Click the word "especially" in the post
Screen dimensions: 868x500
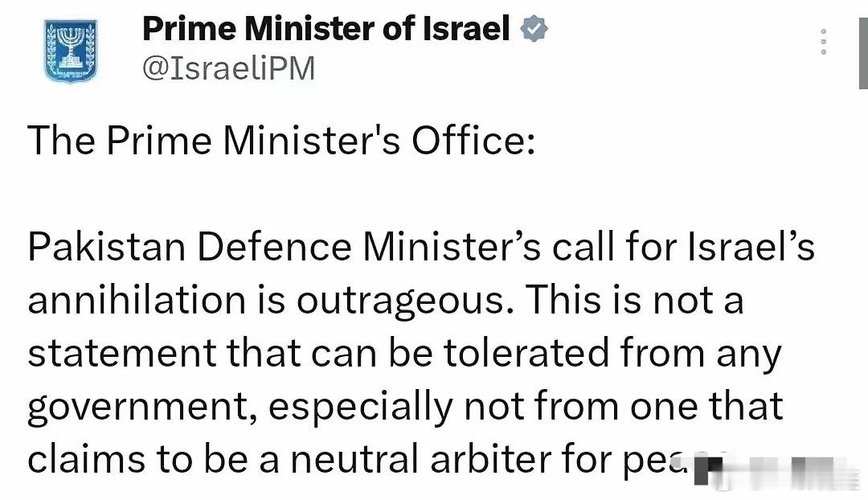[361, 408]
